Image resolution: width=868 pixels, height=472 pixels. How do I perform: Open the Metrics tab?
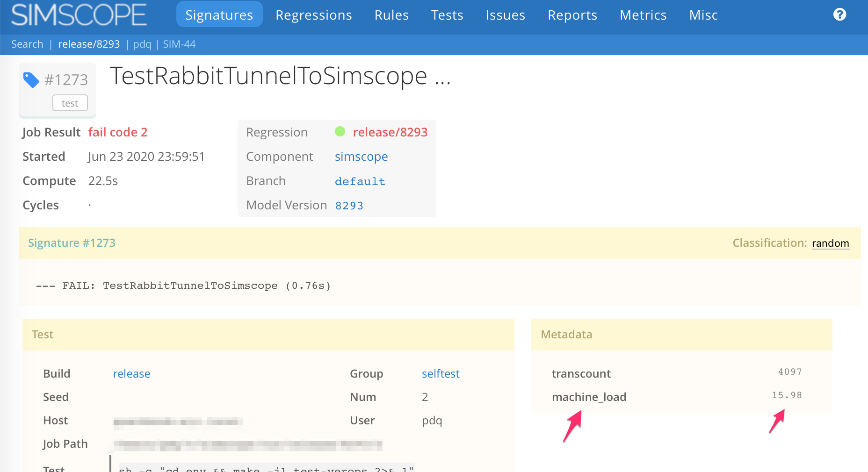pyautogui.click(x=643, y=15)
